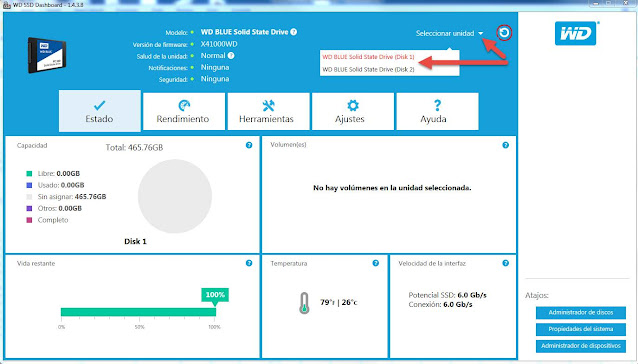Click the Seguridad: Ninguna value
The height and width of the screenshot is (364, 638).
tap(215, 79)
